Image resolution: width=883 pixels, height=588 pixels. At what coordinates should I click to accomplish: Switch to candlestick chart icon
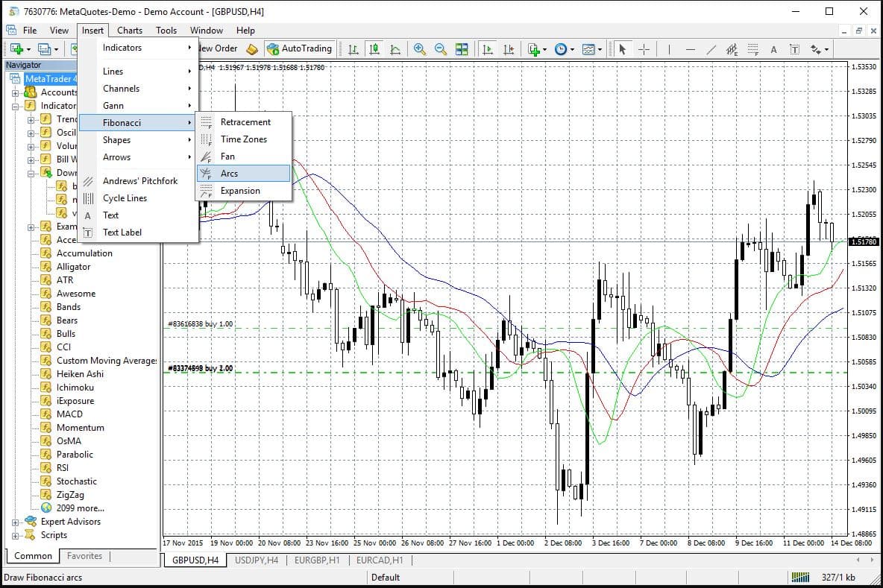tap(374, 49)
